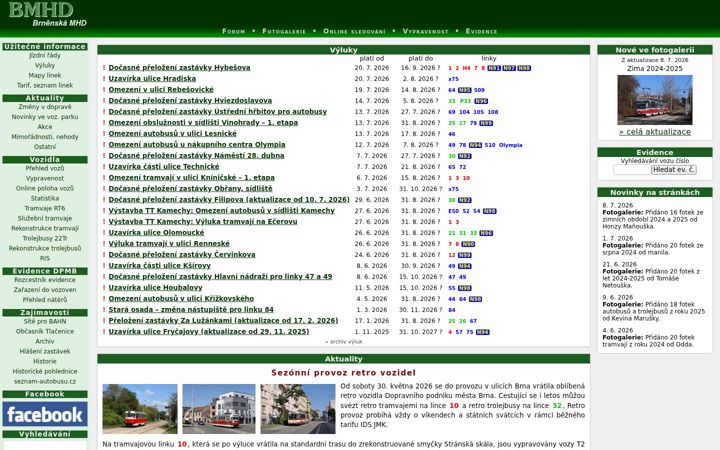Click the vehicle number search field
720x450 pixels.
(x=631, y=170)
